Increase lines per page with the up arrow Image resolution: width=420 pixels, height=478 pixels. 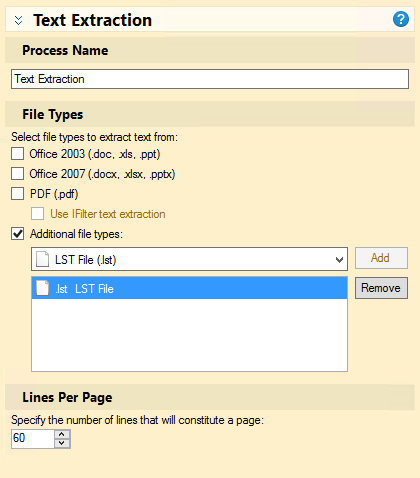(62, 434)
